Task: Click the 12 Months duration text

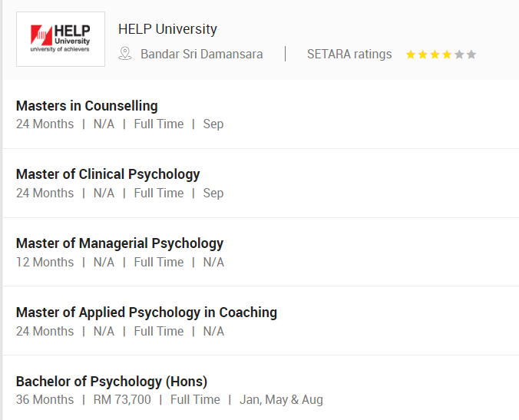Action: click(x=45, y=262)
